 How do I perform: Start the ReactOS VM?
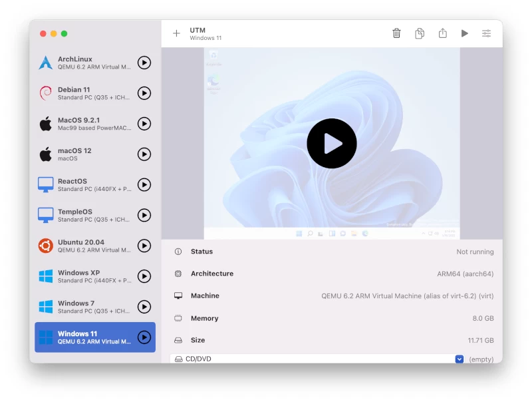click(144, 185)
